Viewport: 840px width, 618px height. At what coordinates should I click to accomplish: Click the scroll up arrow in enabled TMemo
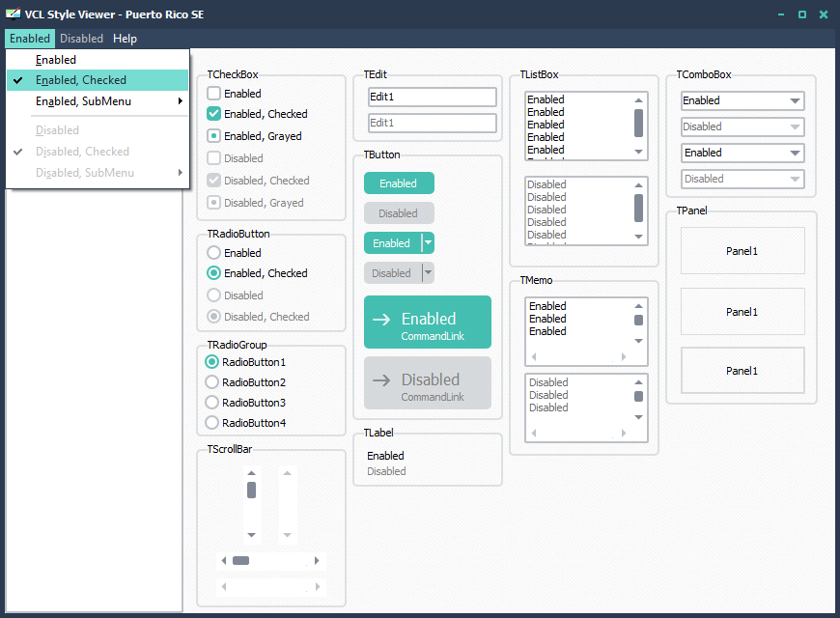pyautogui.click(x=638, y=306)
